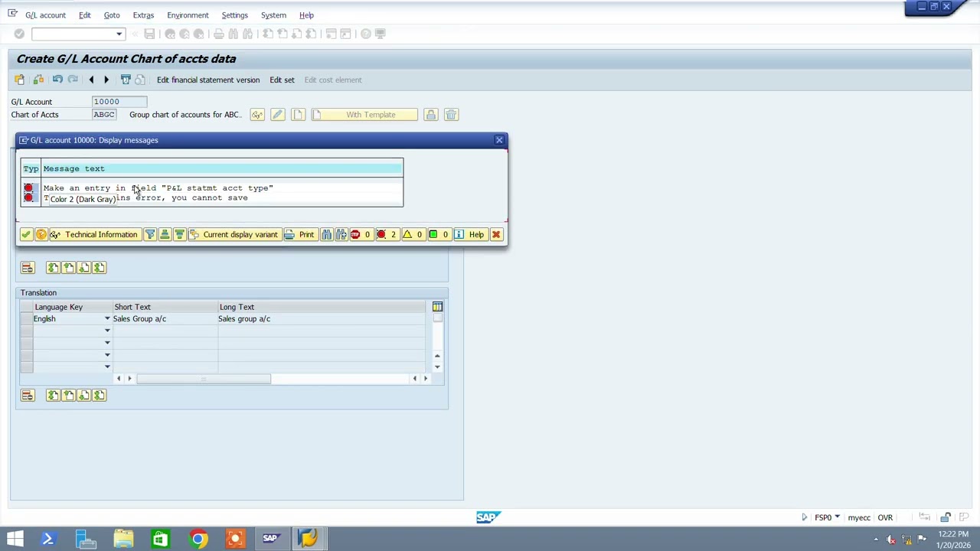Screen dimensions: 980x551
Task: Open the orange long-text help icon in dialog
Action: pyautogui.click(x=41, y=235)
